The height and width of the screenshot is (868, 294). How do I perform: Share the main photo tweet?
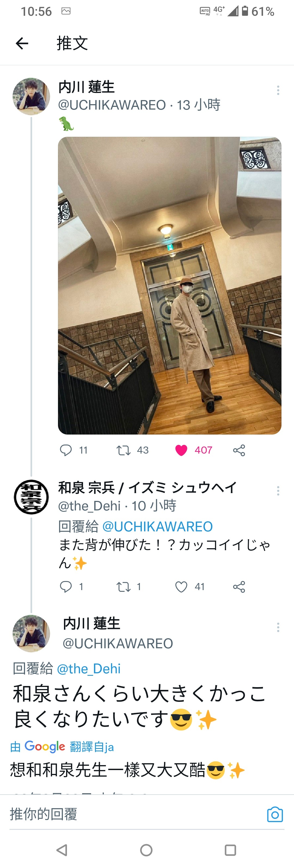(x=239, y=450)
